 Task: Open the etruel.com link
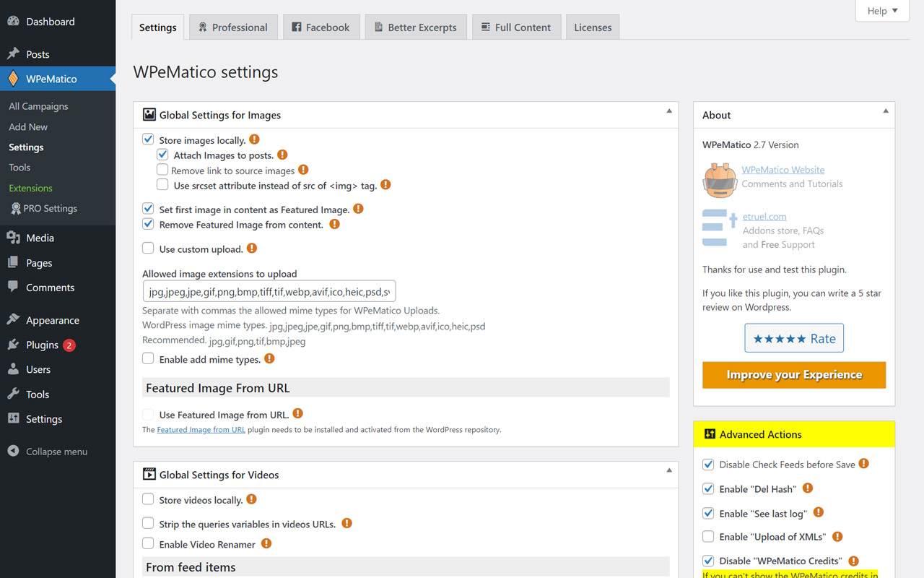[764, 216]
